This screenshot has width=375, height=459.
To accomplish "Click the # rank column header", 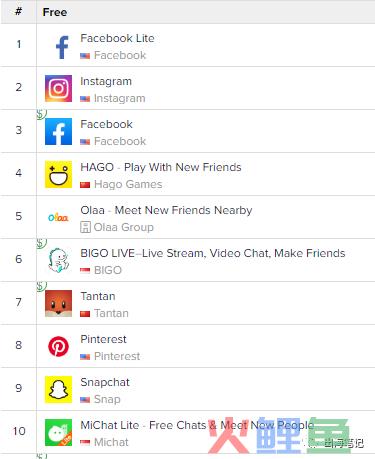I will (19, 11).
